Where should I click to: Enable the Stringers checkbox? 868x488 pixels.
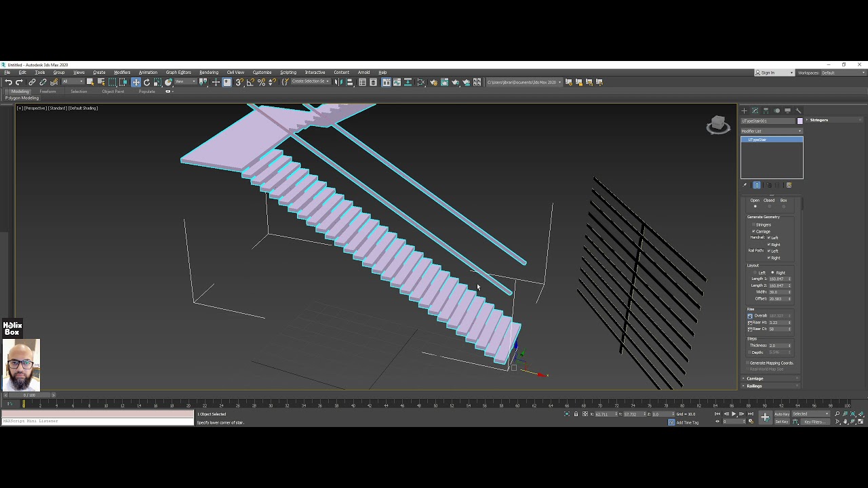[753, 225]
